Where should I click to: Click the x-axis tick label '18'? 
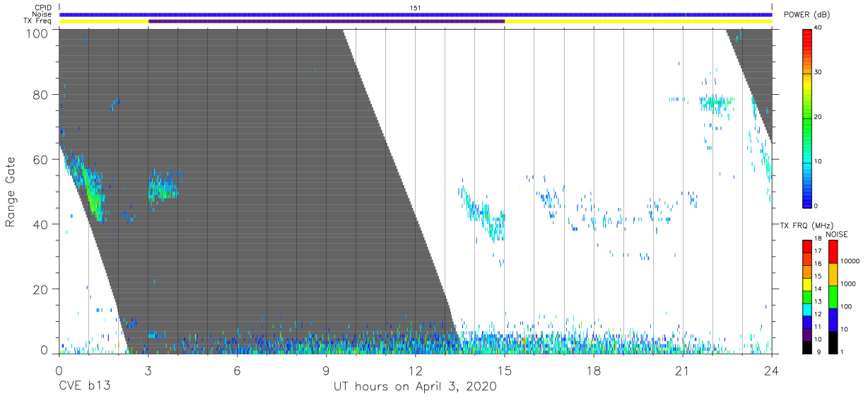(594, 370)
